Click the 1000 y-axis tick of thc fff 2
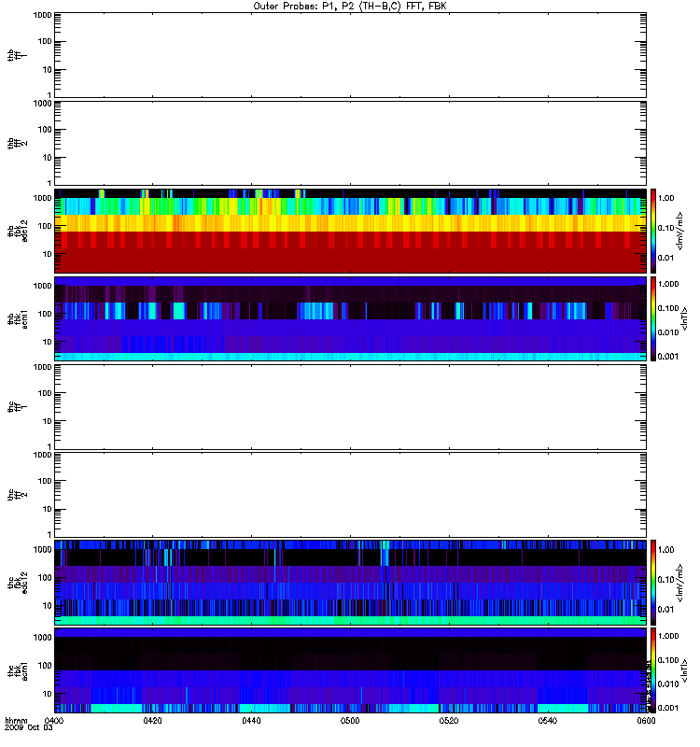 (x=42, y=455)
